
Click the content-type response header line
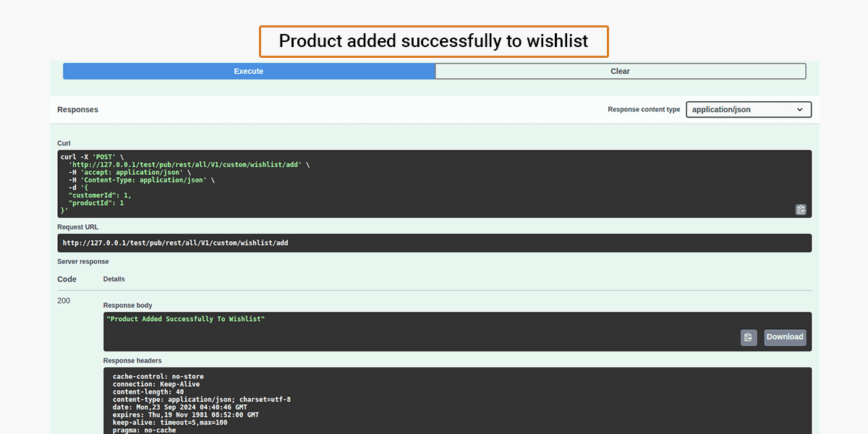[202, 399]
